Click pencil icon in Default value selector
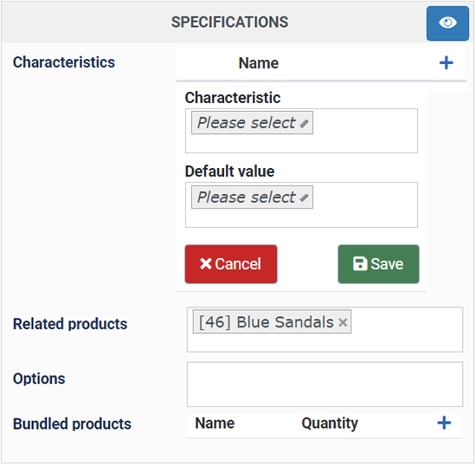The width and height of the screenshot is (476, 466). click(304, 198)
